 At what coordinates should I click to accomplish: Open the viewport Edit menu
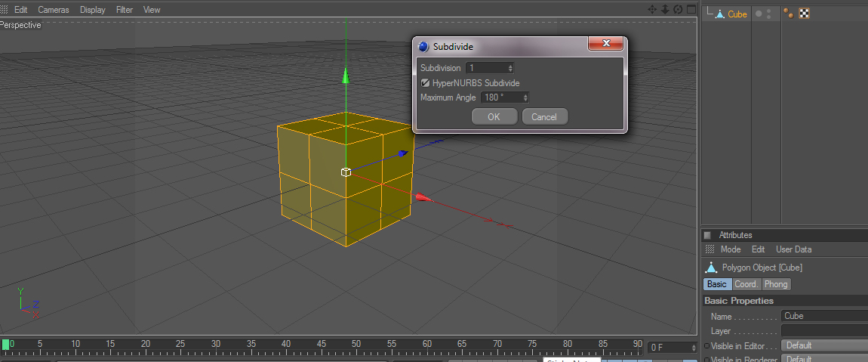coord(21,9)
